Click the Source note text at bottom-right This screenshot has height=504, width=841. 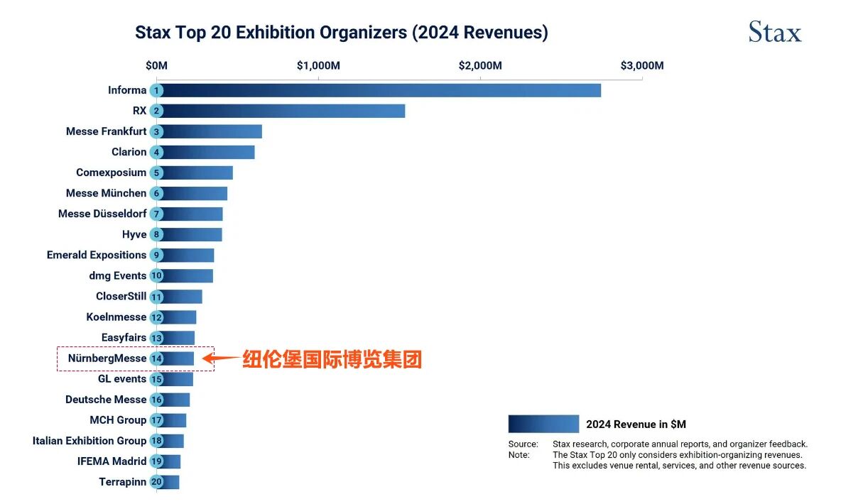pyautogui.click(x=679, y=444)
